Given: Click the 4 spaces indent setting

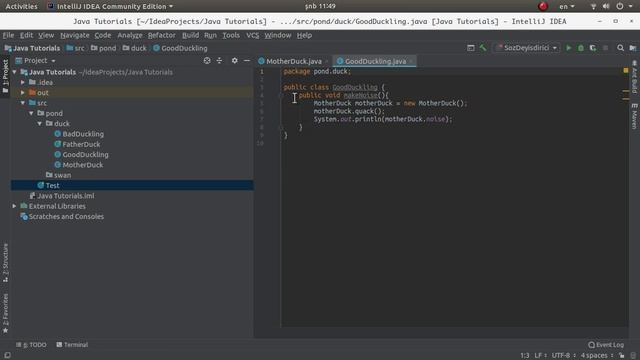Looking at the screenshot, I should [x=594, y=356].
